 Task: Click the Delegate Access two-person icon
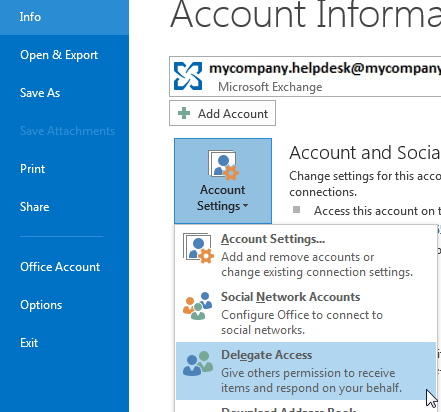(198, 364)
